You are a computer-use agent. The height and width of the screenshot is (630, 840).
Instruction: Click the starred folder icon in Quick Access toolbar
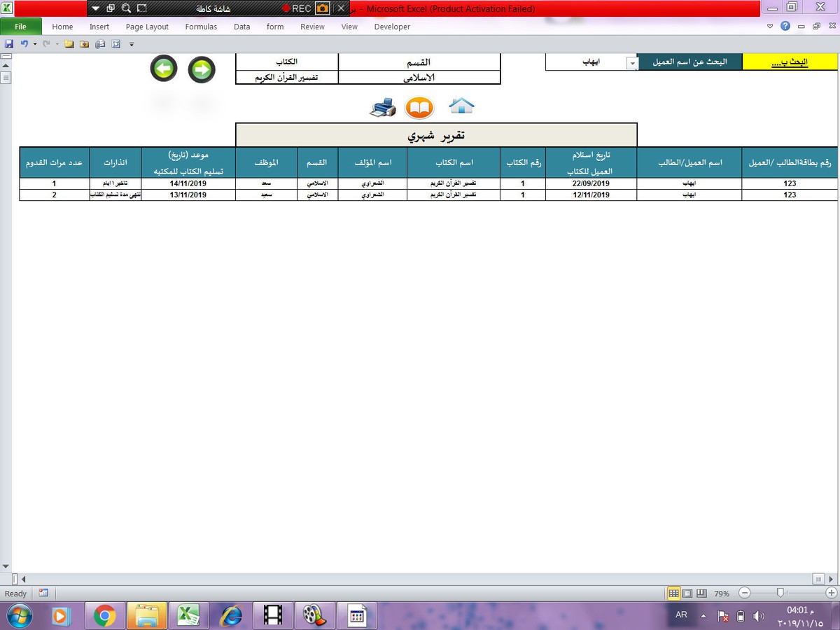click(85, 43)
